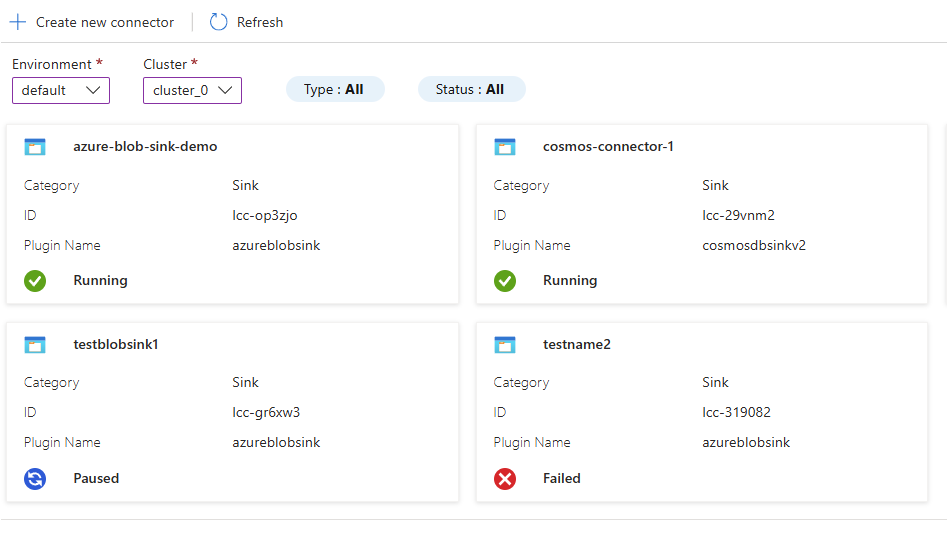
Task: Click the plus icon for new connector
Action: (x=17, y=22)
